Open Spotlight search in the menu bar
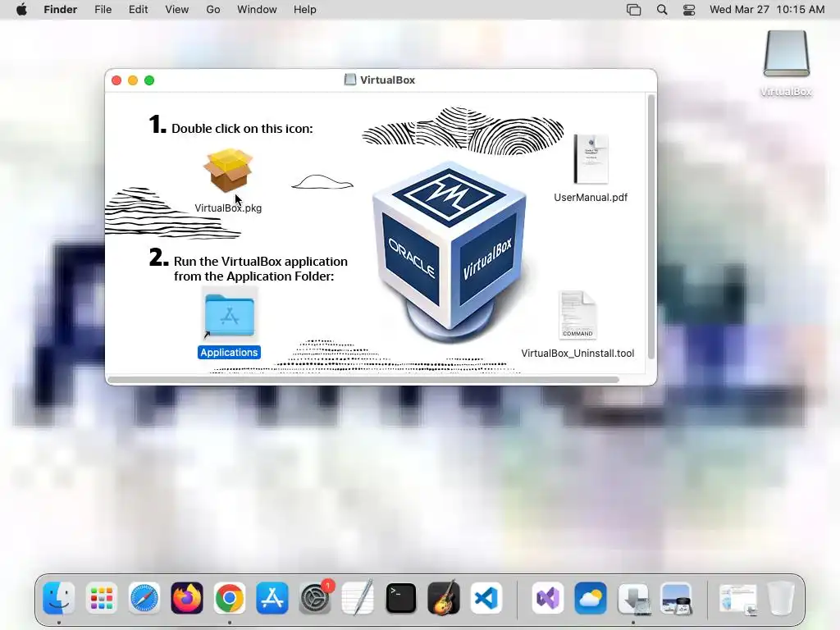This screenshot has height=630, width=840. click(x=662, y=10)
